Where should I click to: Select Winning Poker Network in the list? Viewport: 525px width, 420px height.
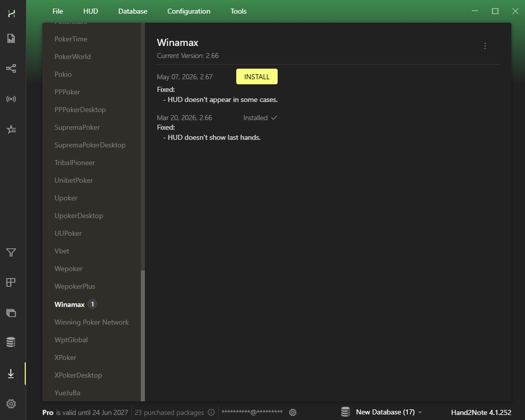point(91,322)
